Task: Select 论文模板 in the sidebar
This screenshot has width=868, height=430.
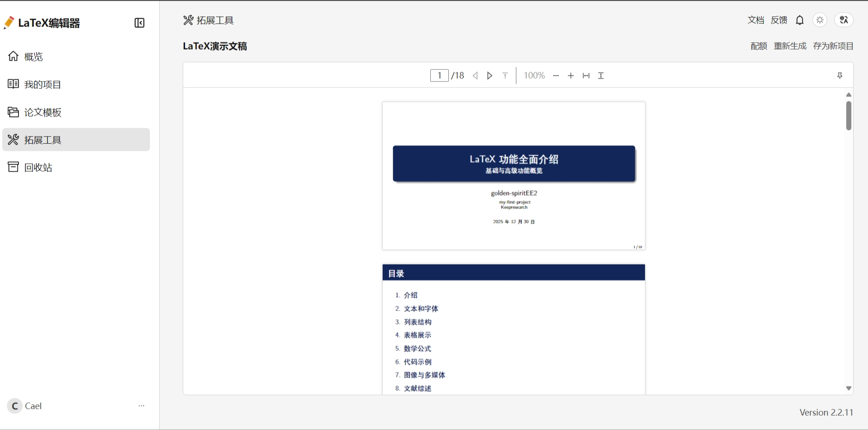Action: pos(43,112)
